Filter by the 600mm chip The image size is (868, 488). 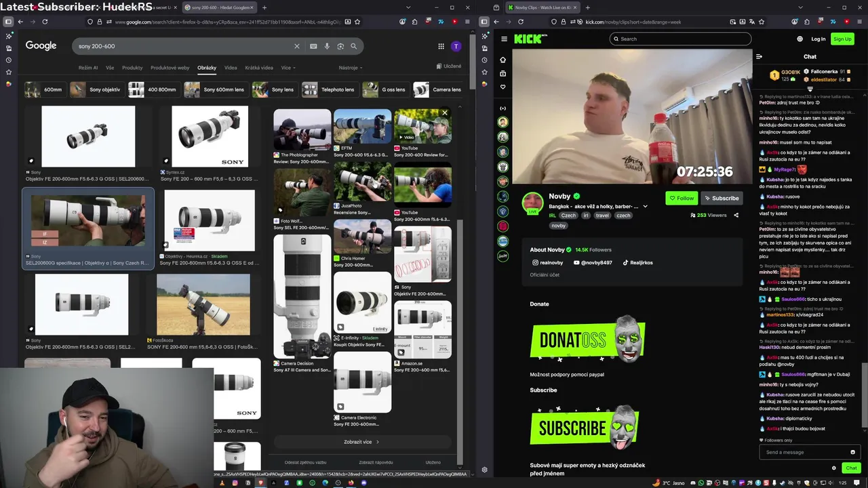[45, 89]
